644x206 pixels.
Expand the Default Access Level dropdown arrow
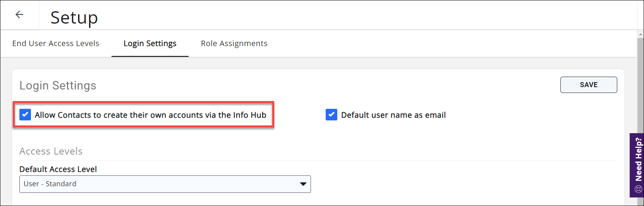pyautogui.click(x=303, y=184)
